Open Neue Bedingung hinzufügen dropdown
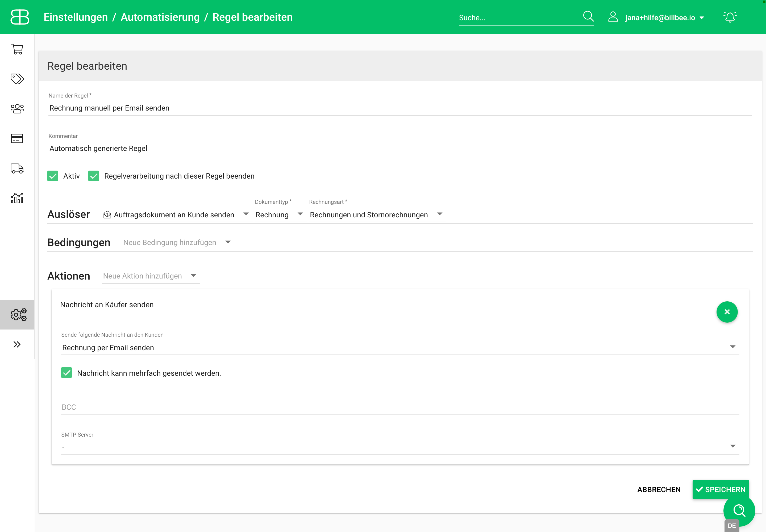Viewport: 766px width, 532px height. 178,242
